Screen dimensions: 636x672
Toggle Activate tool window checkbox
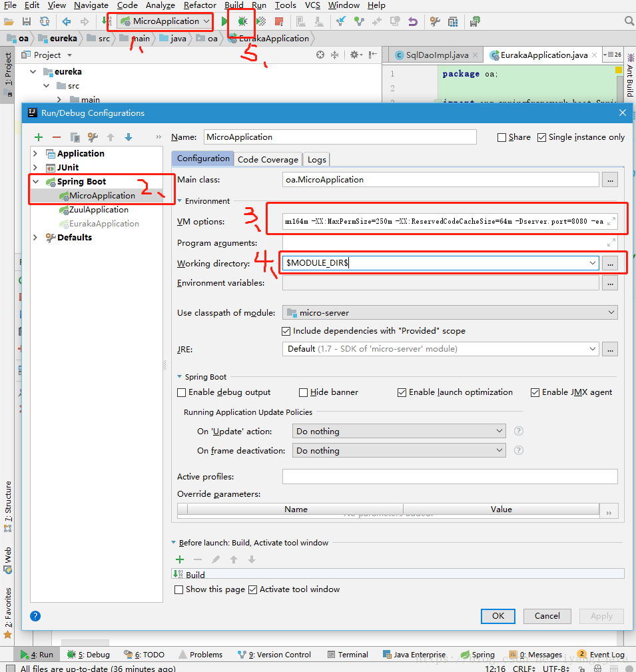point(252,589)
